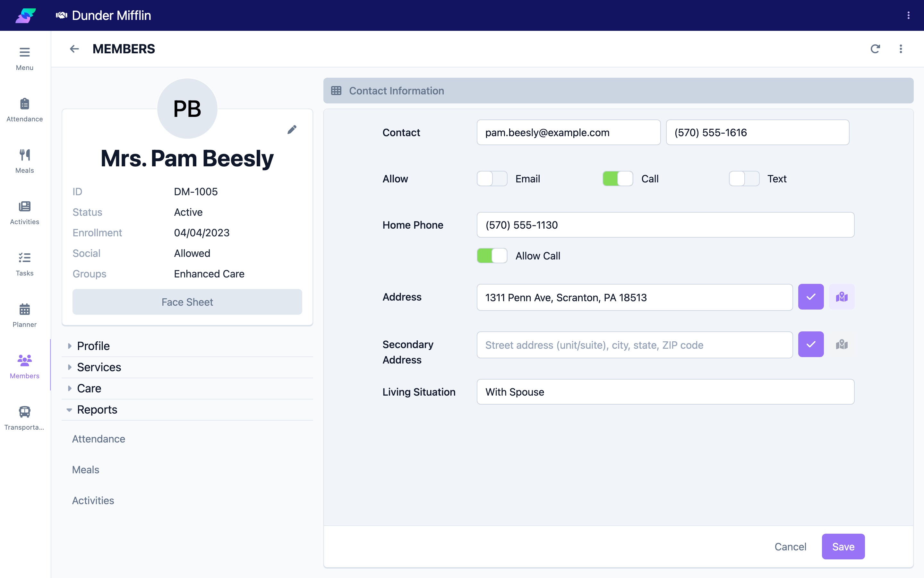
Task: Click the Dunder Mifflin organization name
Action: coord(111,15)
